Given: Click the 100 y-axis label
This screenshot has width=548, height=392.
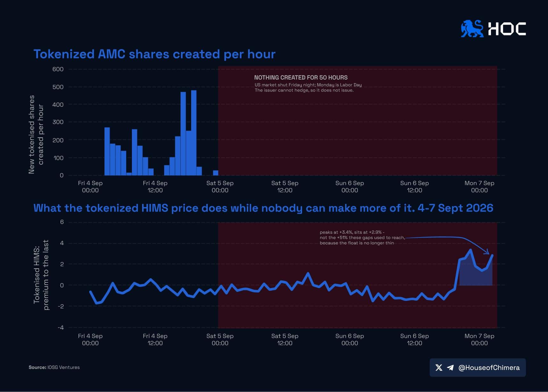Looking at the screenshot, I should (58, 158).
